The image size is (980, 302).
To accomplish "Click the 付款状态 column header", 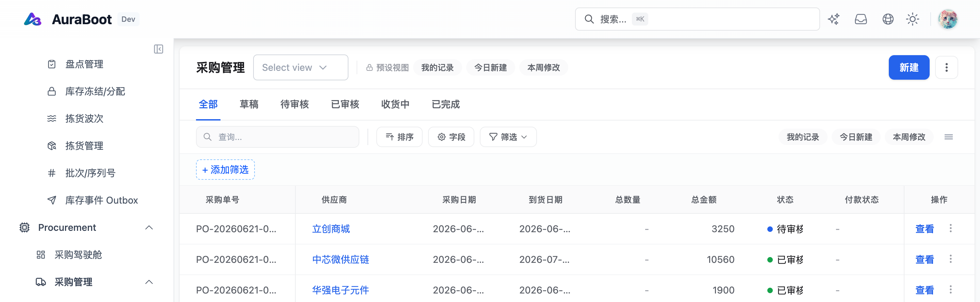I will pos(862,200).
